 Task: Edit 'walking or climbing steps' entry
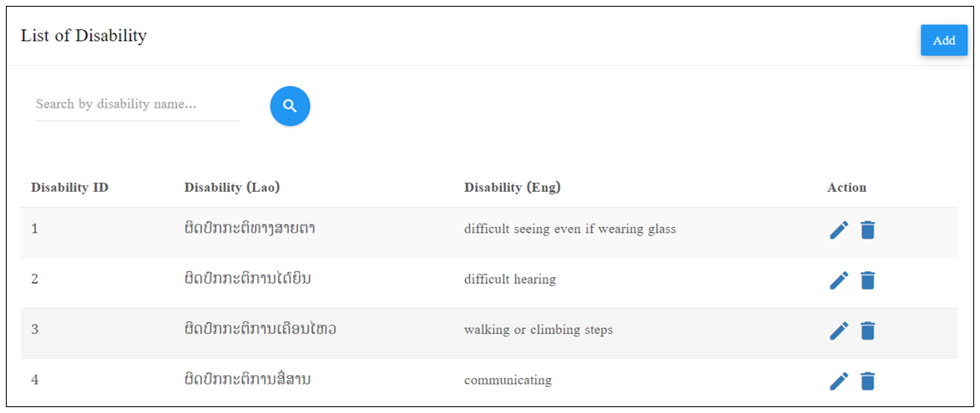click(839, 330)
